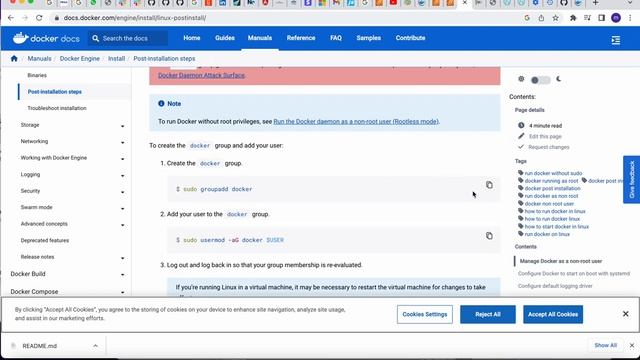The height and width of the screenshot is (360, 640).
Task: Expand the Docker Build section
Action: tap(122, 275)
